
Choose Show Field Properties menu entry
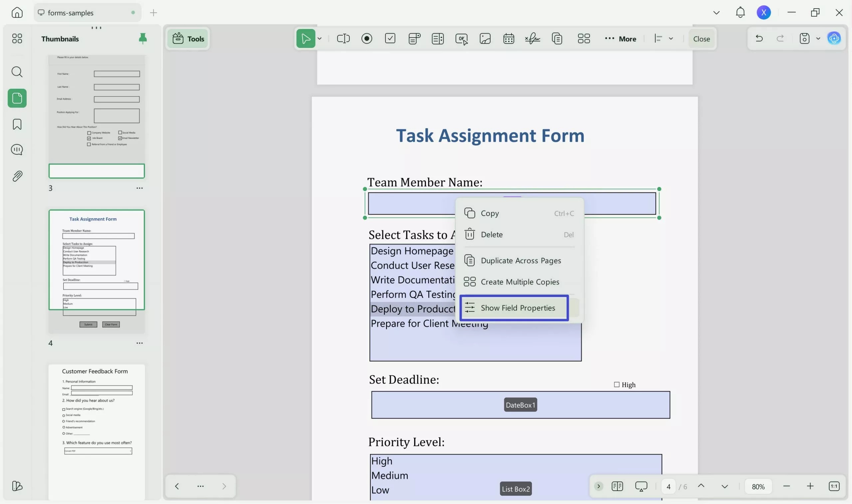click(518, 308)
